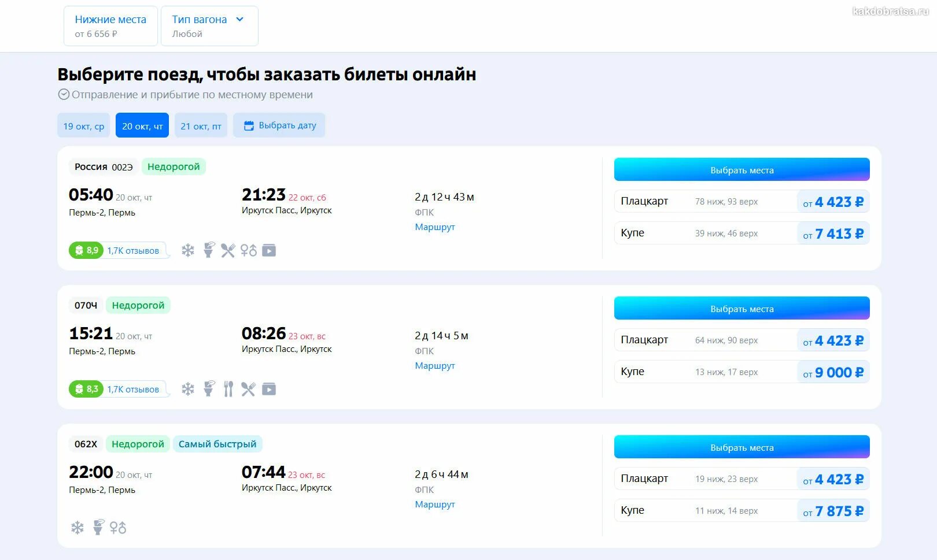The width and height of the screenshot is (937, 560).
Task: Open the Маршрут link of train 070Ч
Action: point(435,366)
